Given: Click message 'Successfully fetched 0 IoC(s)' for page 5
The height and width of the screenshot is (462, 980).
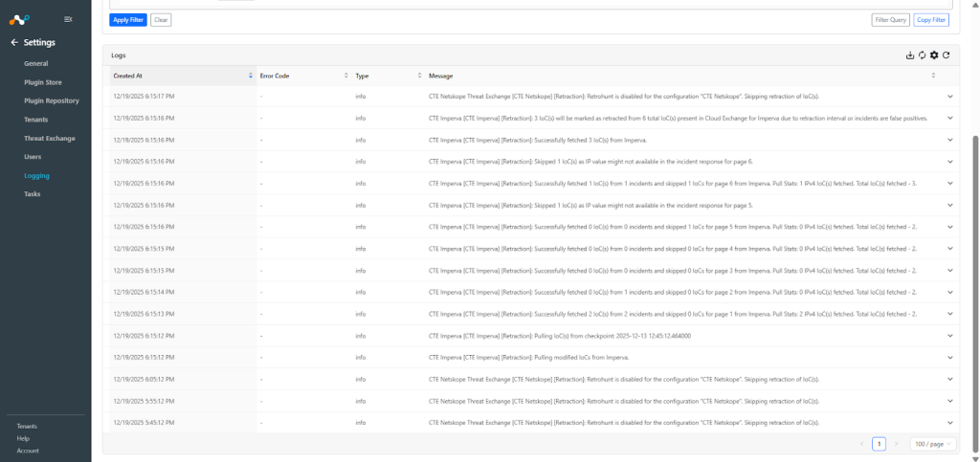Looking at the screenshot, I should 673,227.
